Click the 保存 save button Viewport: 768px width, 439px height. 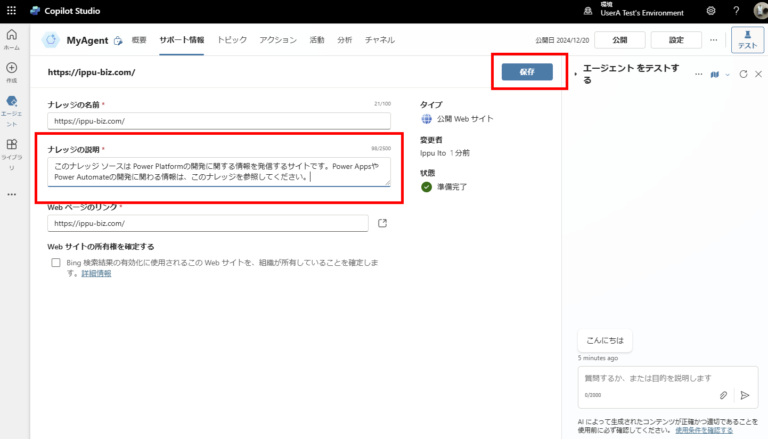527,72
